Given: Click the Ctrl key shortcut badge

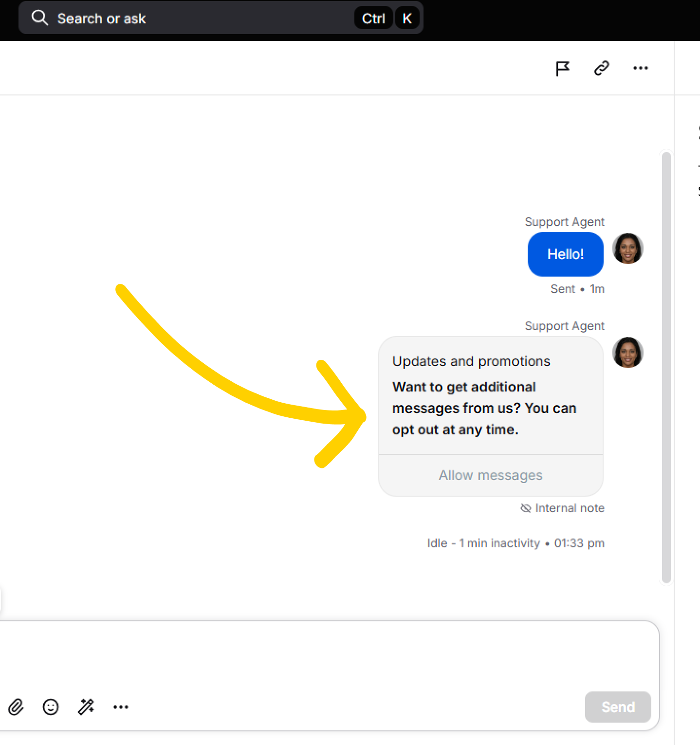Looking at the screenshot, I should (373, 19).
